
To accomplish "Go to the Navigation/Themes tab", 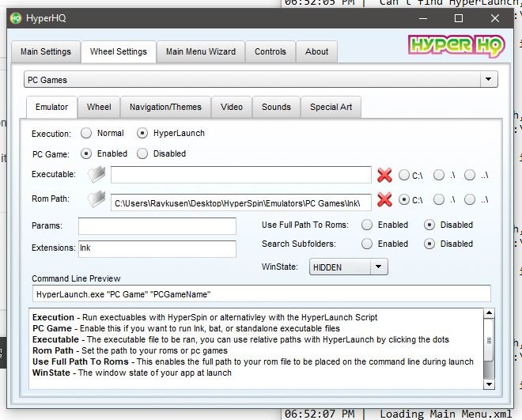I will pos(165,107).
